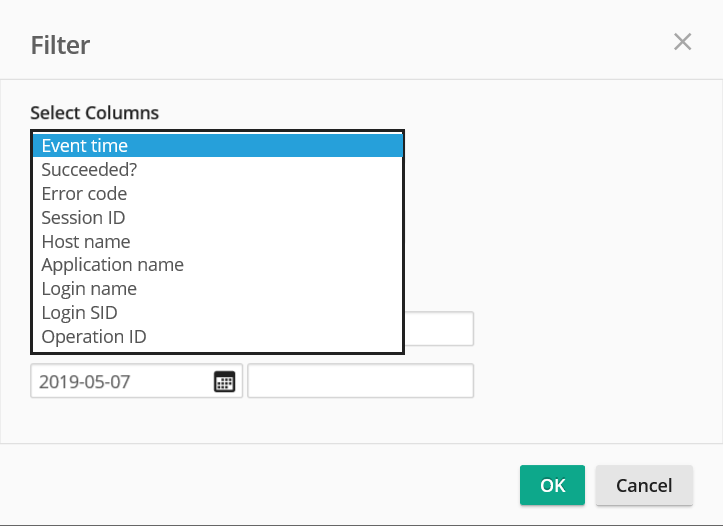Image resolution: width=723 pixels, height=526 pixels.
Task: Close the Filter dialog with X
Action: 682,41
